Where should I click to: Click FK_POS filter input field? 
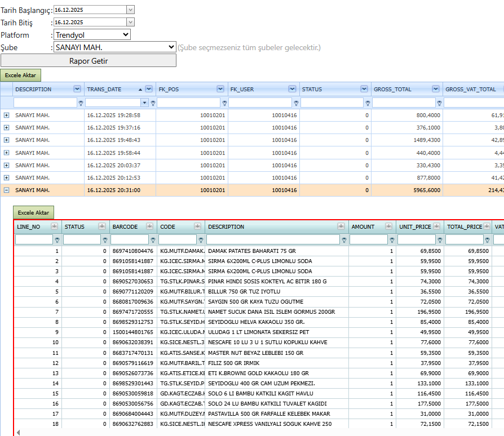(189, 103)
